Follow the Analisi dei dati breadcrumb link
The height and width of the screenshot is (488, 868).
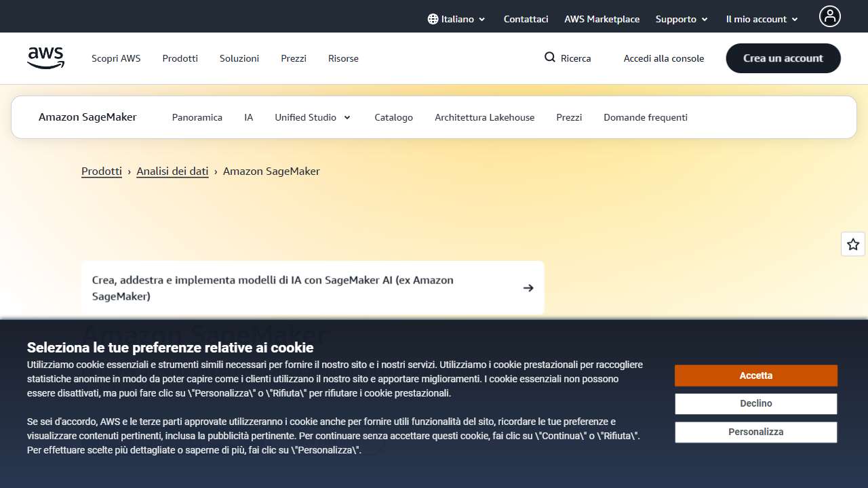point(172,171)
